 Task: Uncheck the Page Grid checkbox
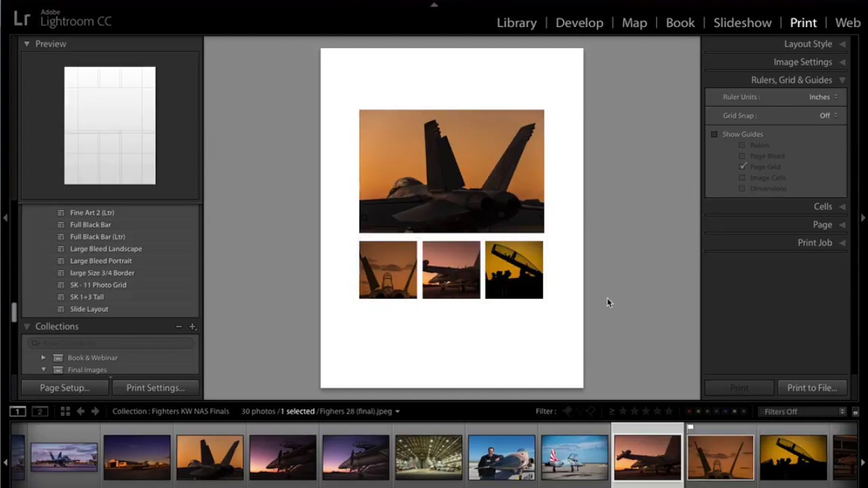tap(742, 167)
